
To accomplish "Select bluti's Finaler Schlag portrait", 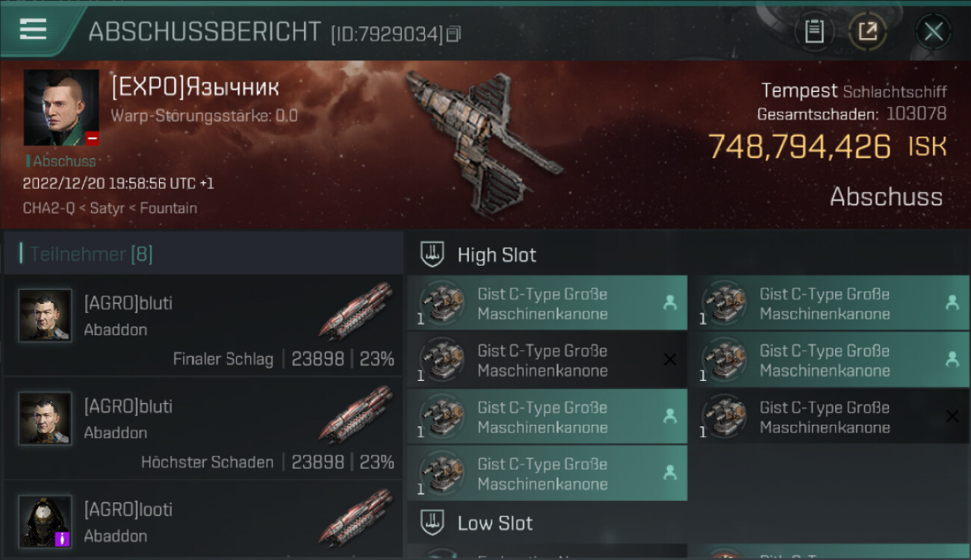I will click(46, 315).
